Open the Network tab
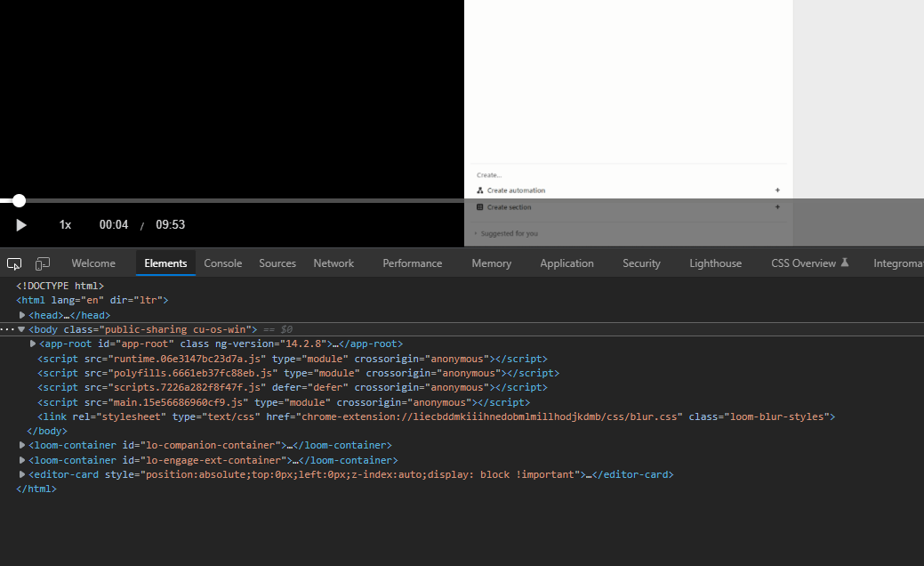 (333, 263)
